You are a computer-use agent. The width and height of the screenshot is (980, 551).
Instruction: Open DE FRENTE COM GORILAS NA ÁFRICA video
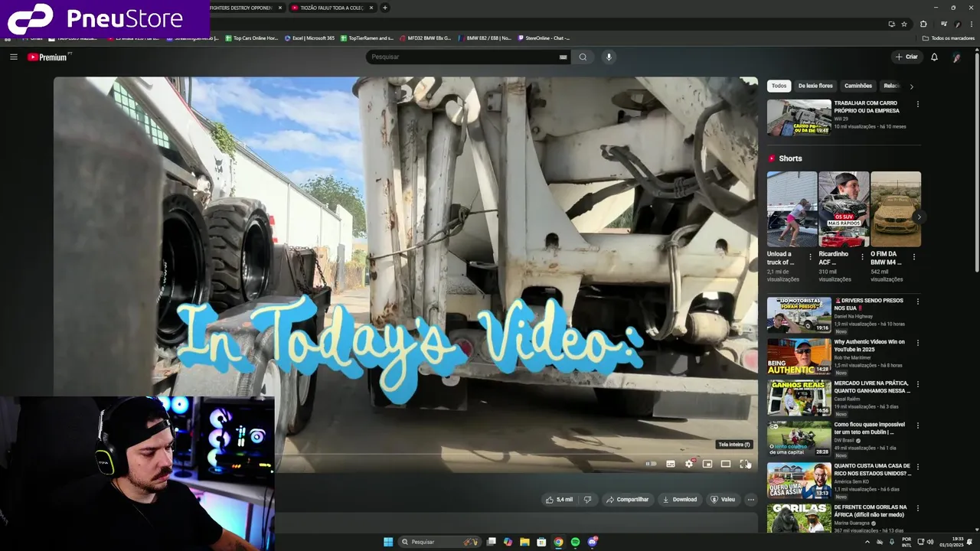(x=799, y=518)
